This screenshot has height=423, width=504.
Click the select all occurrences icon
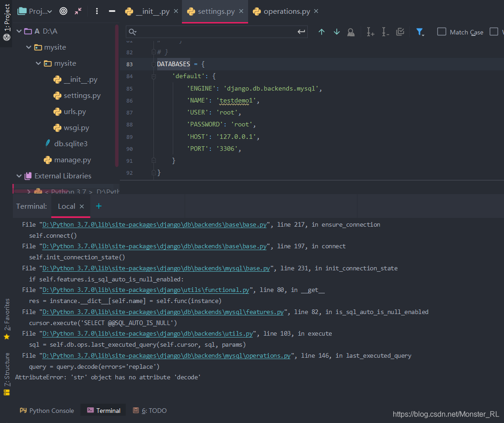[399, 32]
